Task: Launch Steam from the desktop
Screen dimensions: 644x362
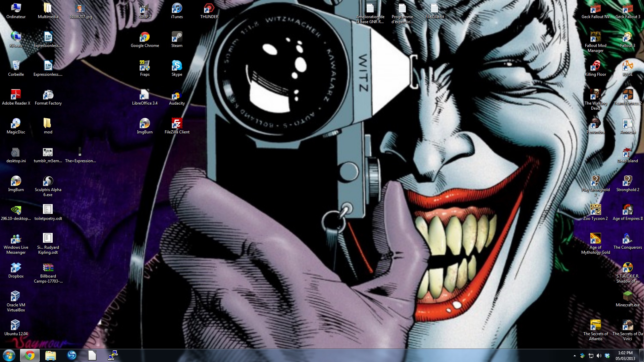Action: point(177,40)
